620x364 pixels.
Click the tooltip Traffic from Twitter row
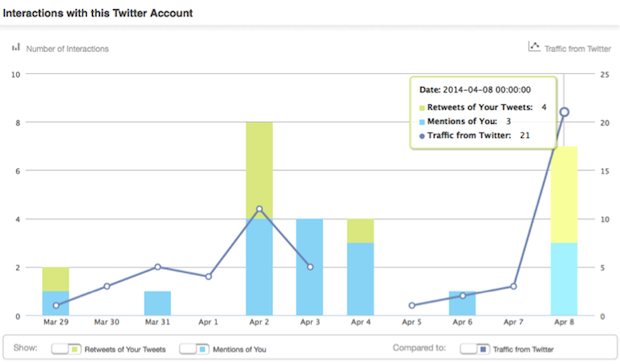pos(474,136)
